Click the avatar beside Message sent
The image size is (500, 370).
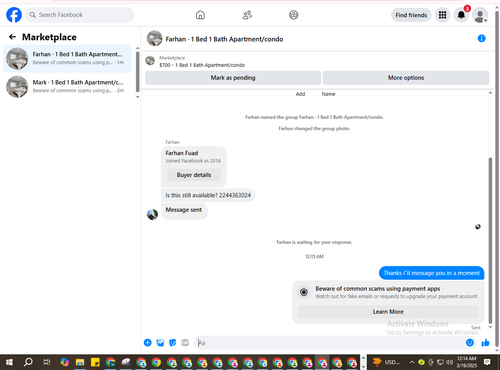152,214
